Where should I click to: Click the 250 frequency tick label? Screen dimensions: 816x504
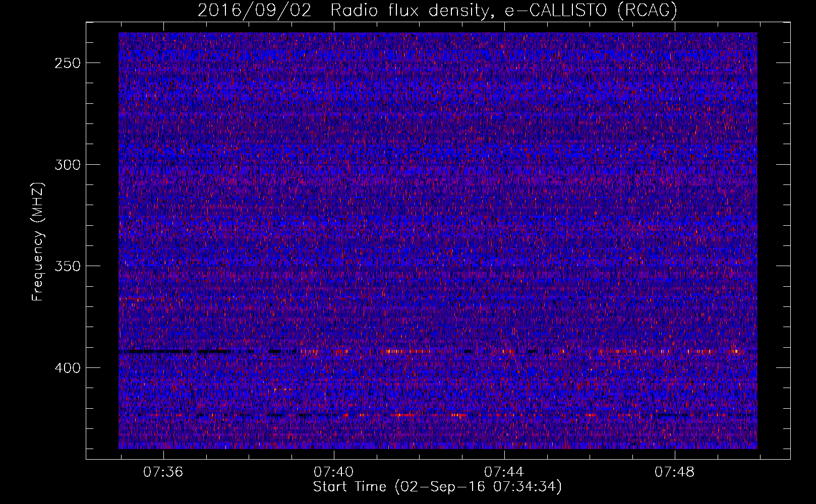68,63
